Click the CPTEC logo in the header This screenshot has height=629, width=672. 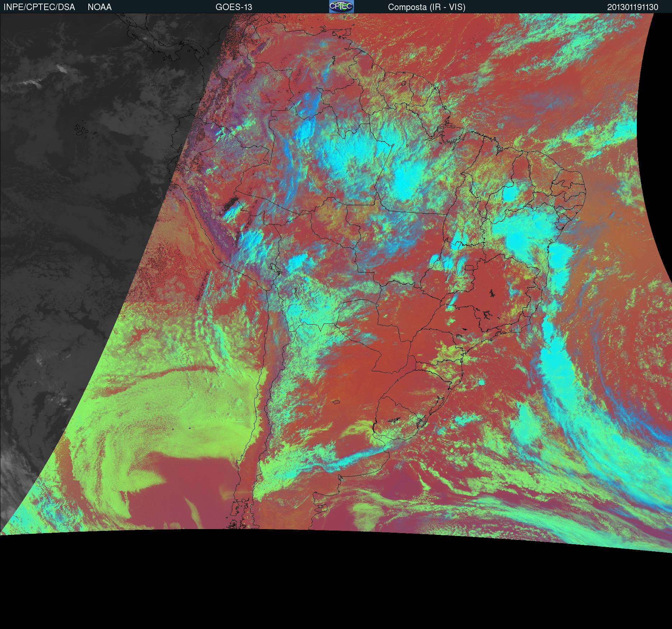pyautogui.click(x=341, y=6)
